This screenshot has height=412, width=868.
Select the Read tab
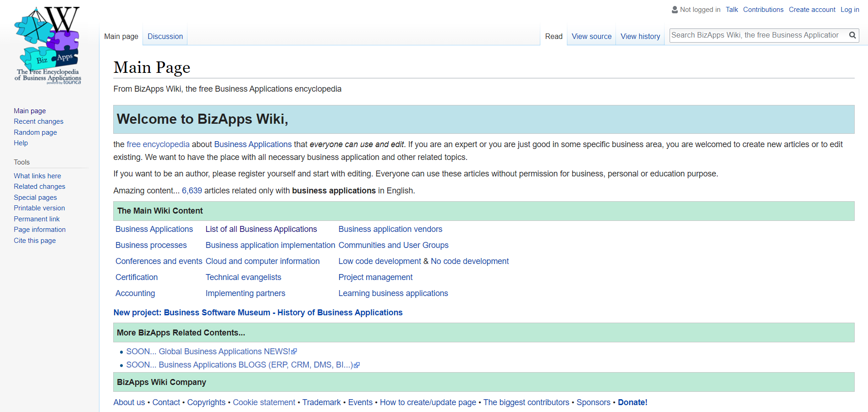554,36
